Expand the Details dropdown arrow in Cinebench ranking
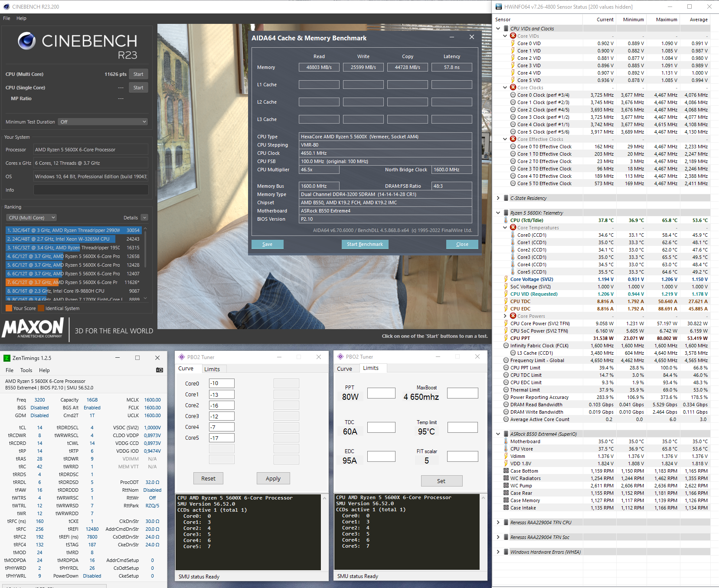 click(144, 218)
